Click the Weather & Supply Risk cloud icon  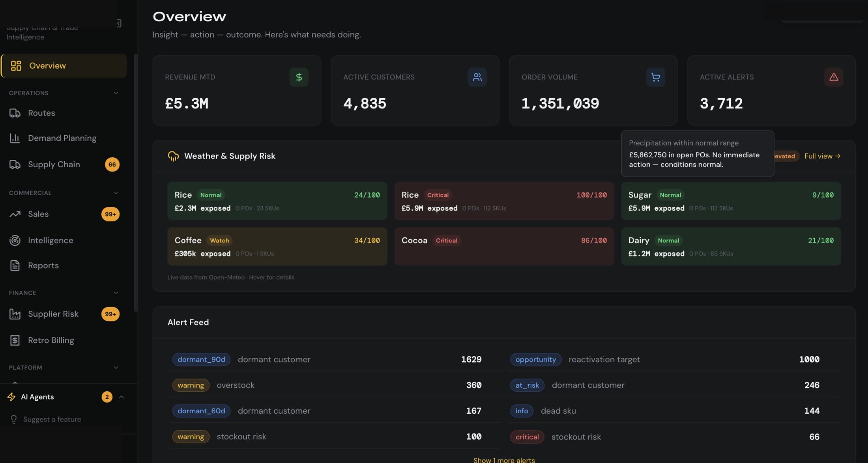click(x=173, y=156)
